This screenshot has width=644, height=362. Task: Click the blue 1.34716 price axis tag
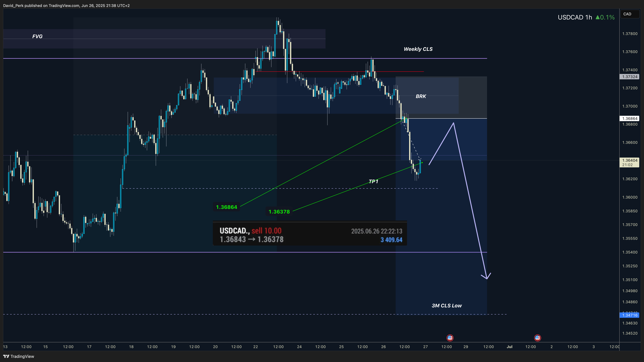click(630, 315)
